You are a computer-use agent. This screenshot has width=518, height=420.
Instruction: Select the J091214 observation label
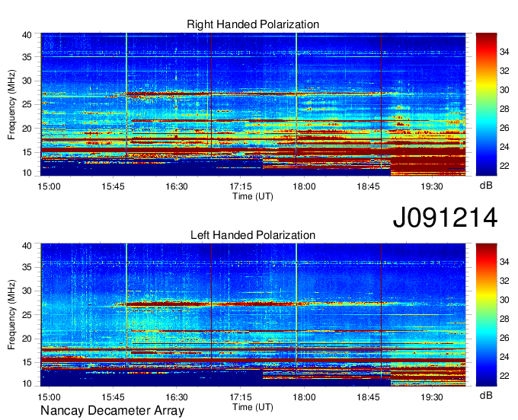coord(445,217)
